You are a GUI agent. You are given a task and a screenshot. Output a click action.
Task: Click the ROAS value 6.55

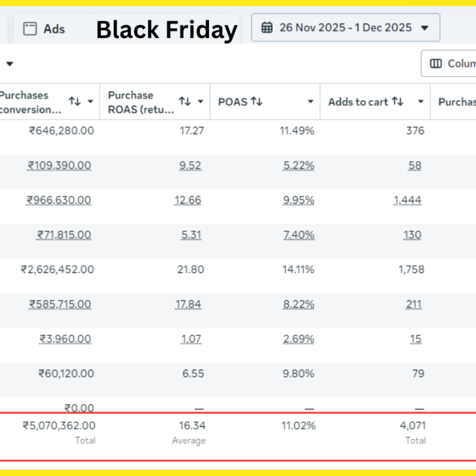click(193, 373)
